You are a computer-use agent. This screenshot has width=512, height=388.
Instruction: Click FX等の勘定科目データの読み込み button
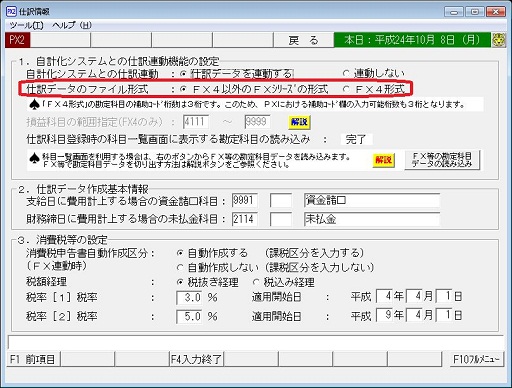click(442, 160)
